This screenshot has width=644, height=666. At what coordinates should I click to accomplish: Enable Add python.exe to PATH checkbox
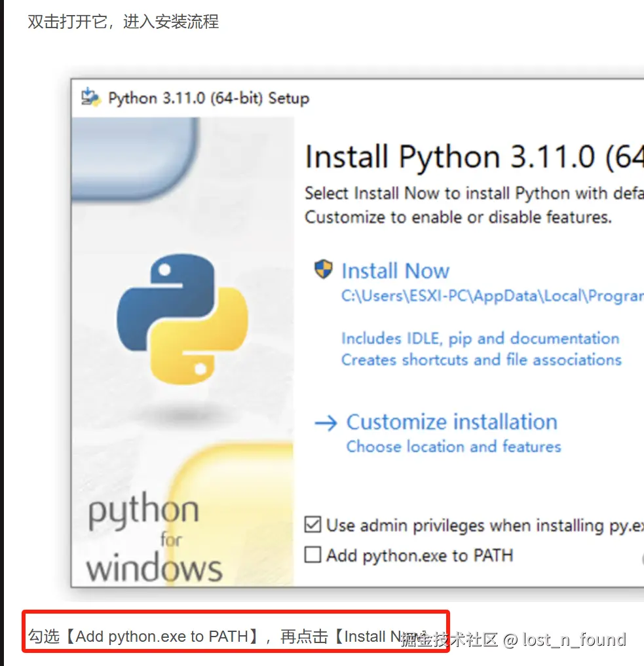click(x=313, y=554)
